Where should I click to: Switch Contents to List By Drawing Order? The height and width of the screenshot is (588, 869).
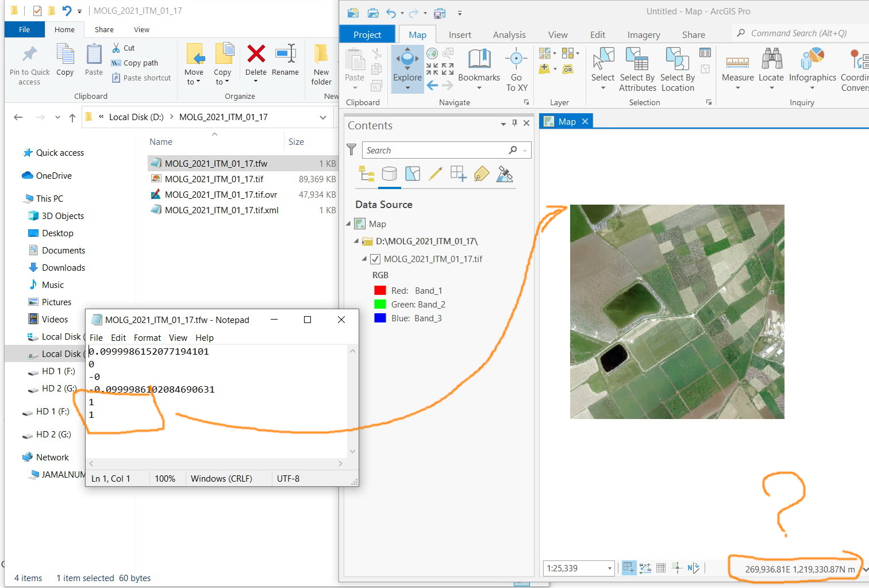[367, 174]
